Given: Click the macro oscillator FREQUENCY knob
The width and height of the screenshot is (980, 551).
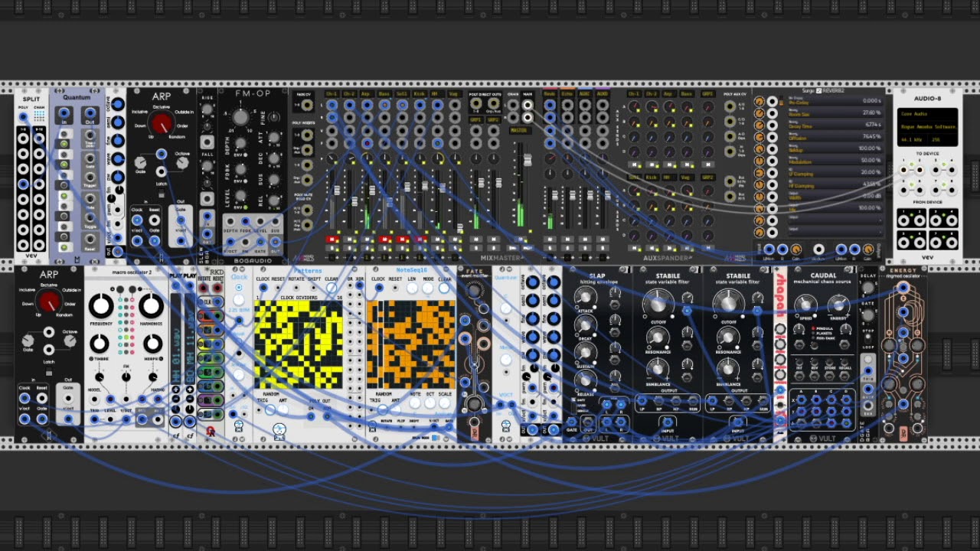Looking at the screenshot, I should [101, 305].
